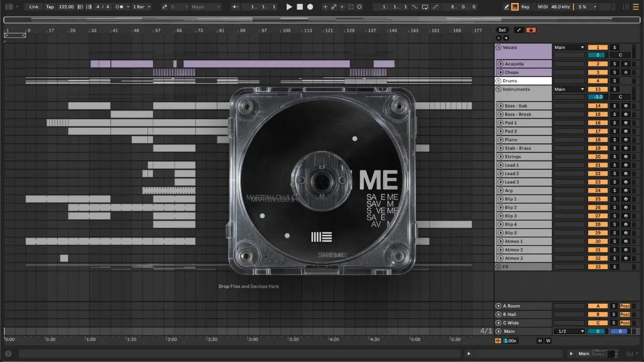Click the Link button
This screenshot has height=362, width=644.
click(x=34, y=7)
